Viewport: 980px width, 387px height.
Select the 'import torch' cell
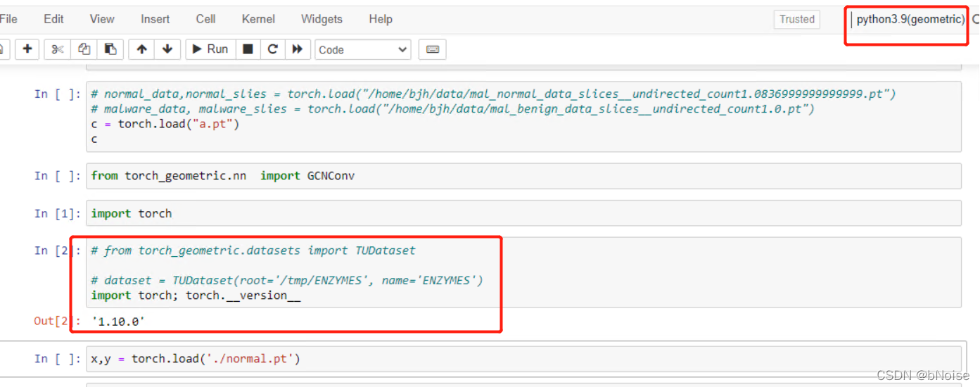523,213
